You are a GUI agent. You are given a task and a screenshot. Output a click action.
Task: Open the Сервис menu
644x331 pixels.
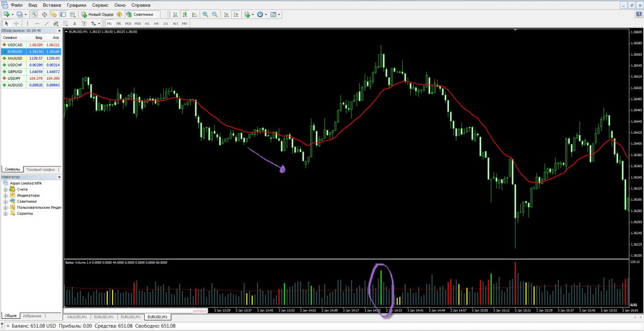[x=100, y=5]
